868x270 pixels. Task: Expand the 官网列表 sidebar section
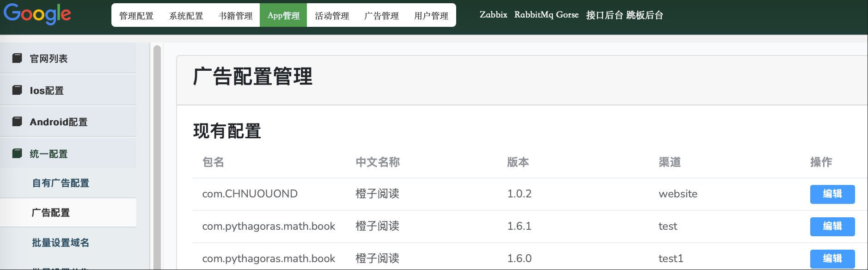pos(49,59)
